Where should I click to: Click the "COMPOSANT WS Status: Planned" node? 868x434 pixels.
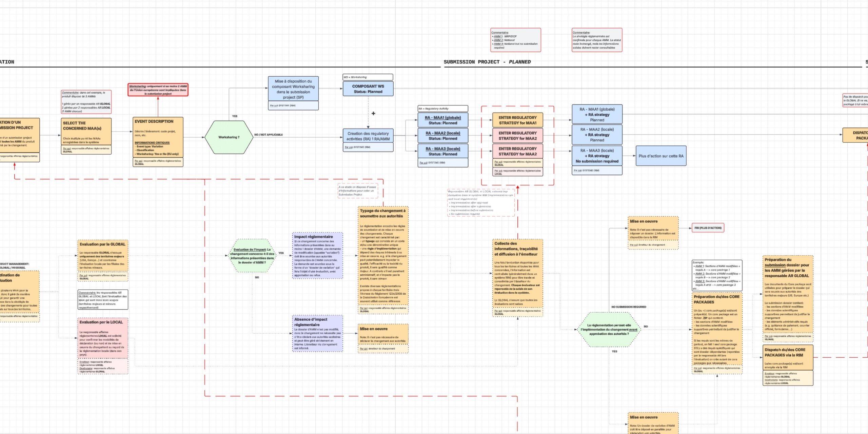[x=368, y=89]
